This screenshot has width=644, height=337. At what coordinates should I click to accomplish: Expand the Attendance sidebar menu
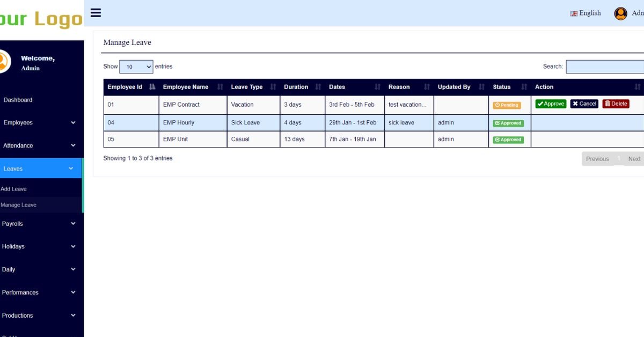point(73,145)
